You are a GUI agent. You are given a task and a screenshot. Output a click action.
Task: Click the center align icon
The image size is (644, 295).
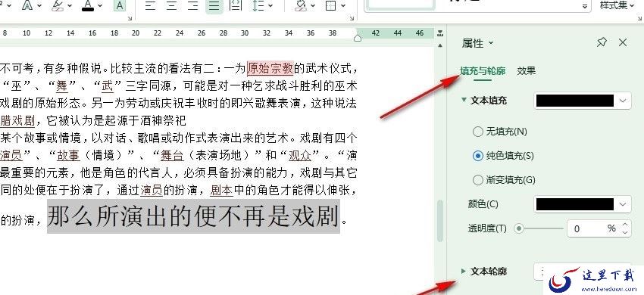[x=172, y=6]
